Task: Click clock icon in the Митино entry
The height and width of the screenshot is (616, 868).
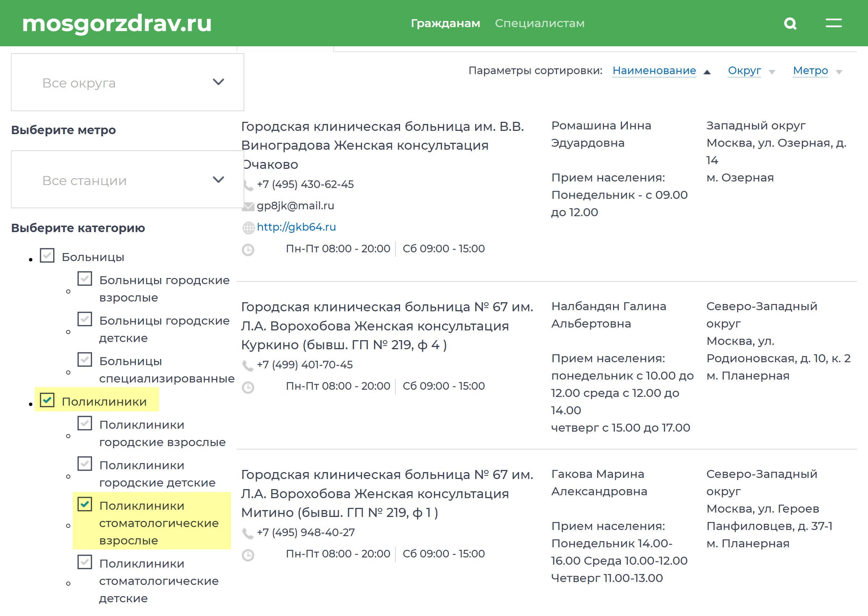Action: coord(248,555)
